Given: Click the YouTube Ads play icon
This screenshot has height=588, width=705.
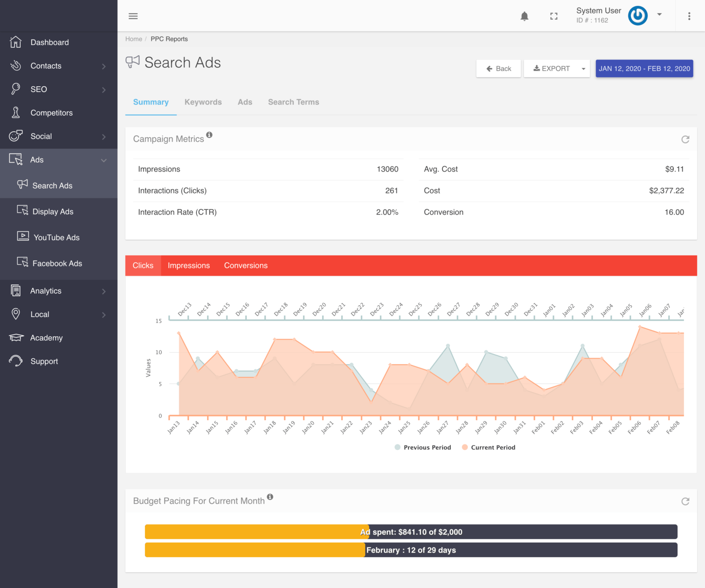Looking at the screenshot, I should click(23, 236).
